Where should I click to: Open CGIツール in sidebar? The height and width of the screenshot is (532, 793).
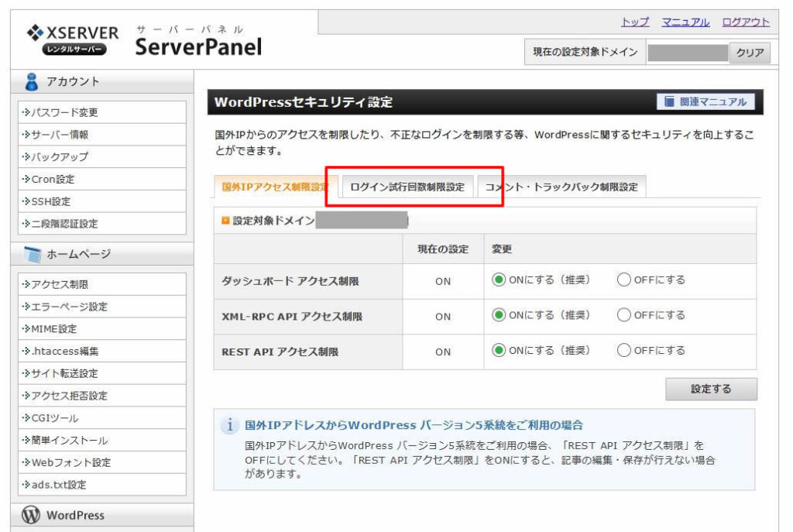pos(102,417)
